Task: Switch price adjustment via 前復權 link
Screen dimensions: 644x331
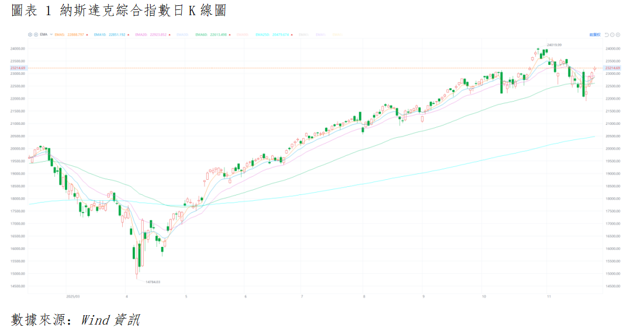Action: [595, 35]
